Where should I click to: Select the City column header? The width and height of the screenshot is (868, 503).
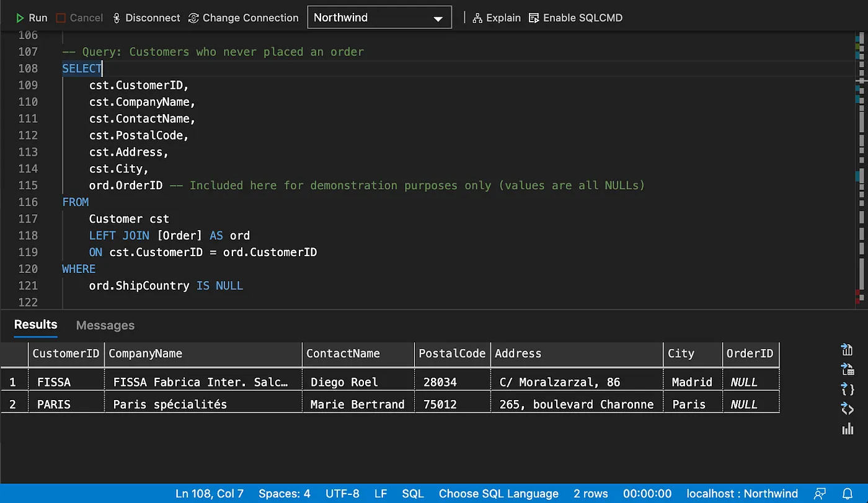(x=693, y=354)
